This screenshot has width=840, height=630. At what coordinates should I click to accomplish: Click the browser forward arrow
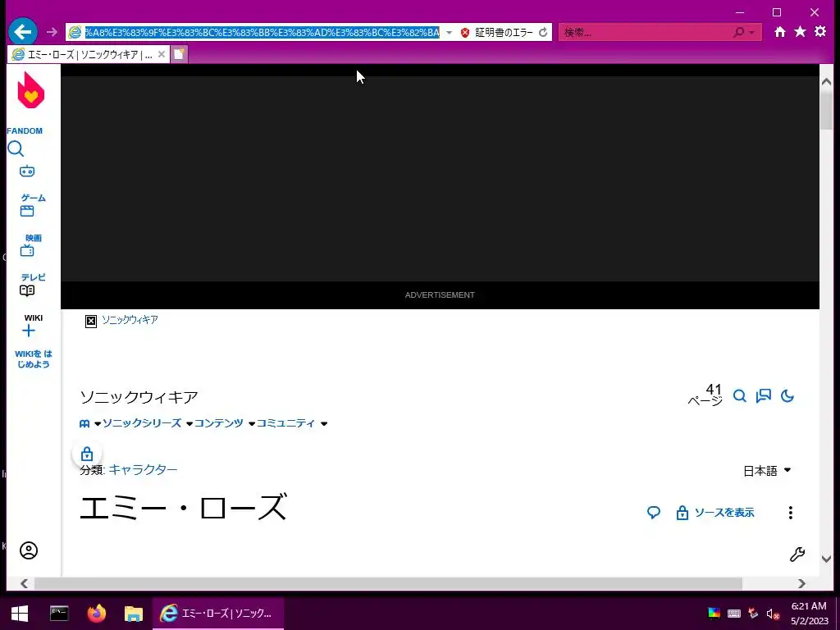pos(52,32)
